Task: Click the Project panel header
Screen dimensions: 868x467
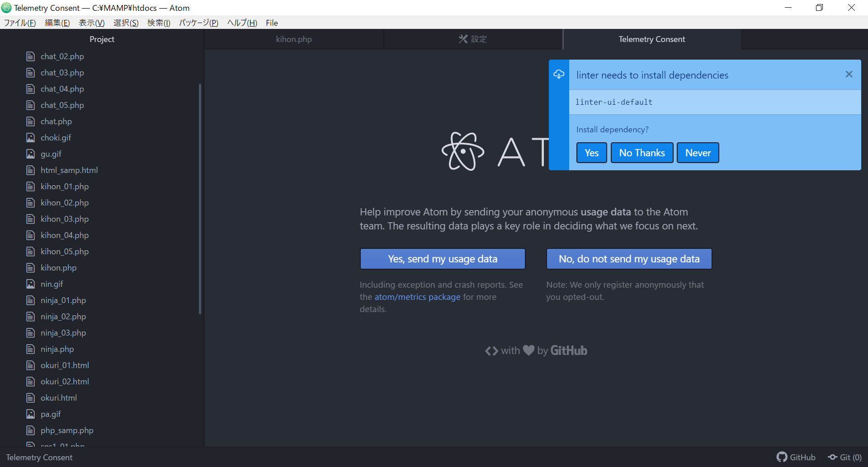Action: tap(102, 39)
